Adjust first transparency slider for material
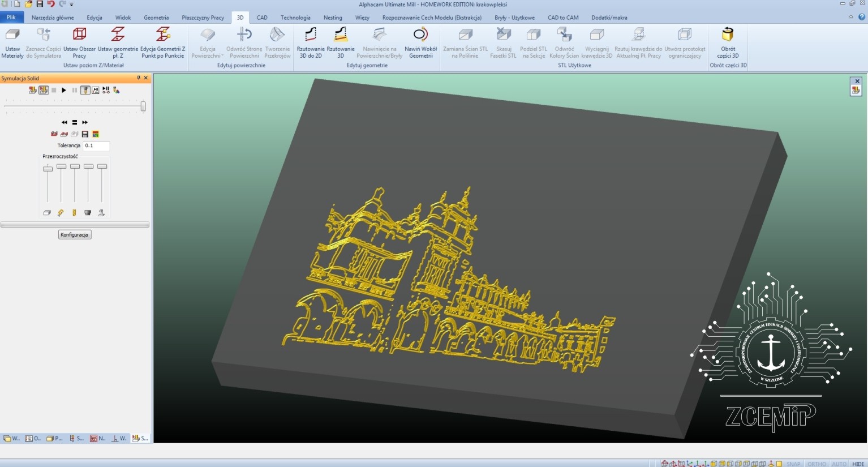 click(48, 169)
